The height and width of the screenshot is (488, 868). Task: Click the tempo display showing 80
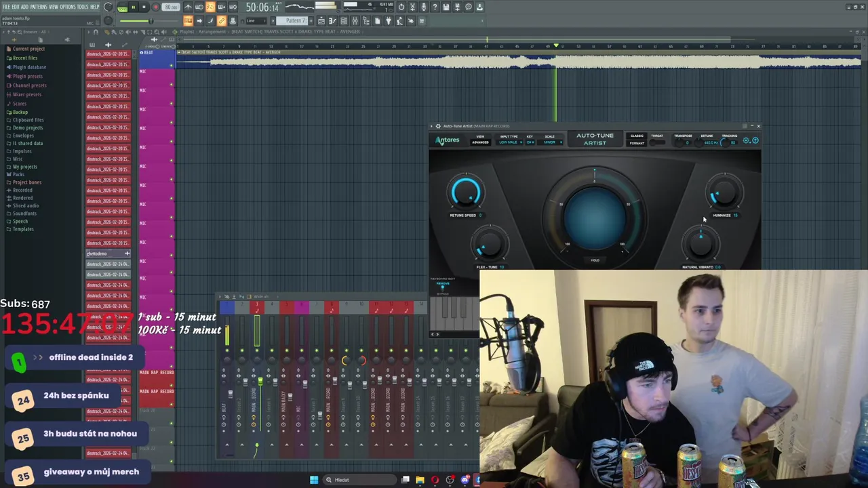(x=171, y=7)
